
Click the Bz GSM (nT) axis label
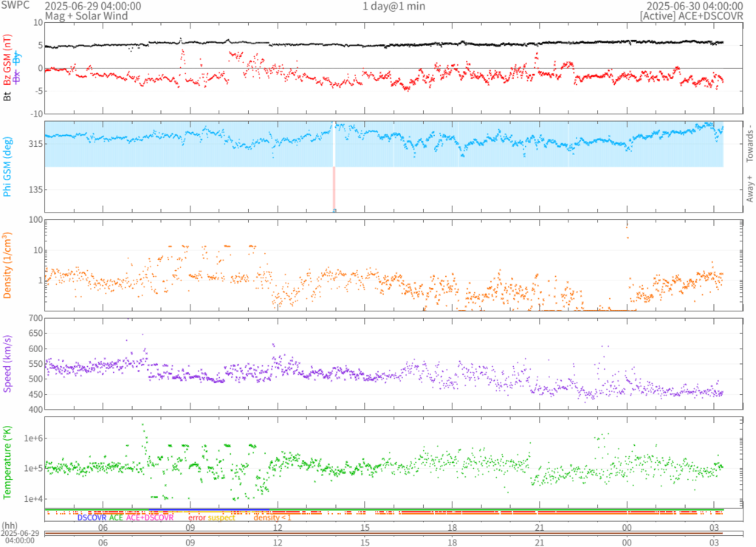tap(8, 60)
